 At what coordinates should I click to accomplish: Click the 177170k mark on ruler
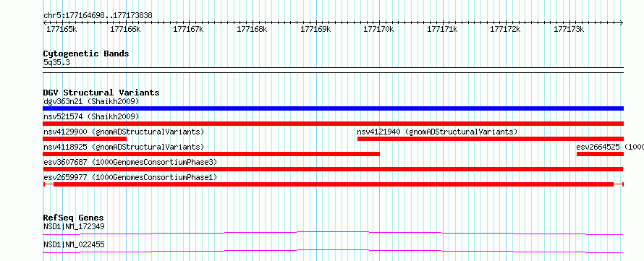pos(379,30)
